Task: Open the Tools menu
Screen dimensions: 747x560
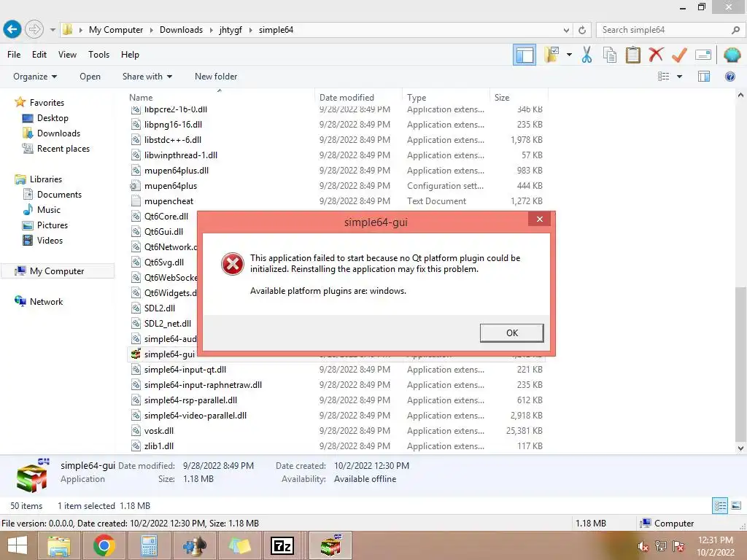Action: [98, 55]
